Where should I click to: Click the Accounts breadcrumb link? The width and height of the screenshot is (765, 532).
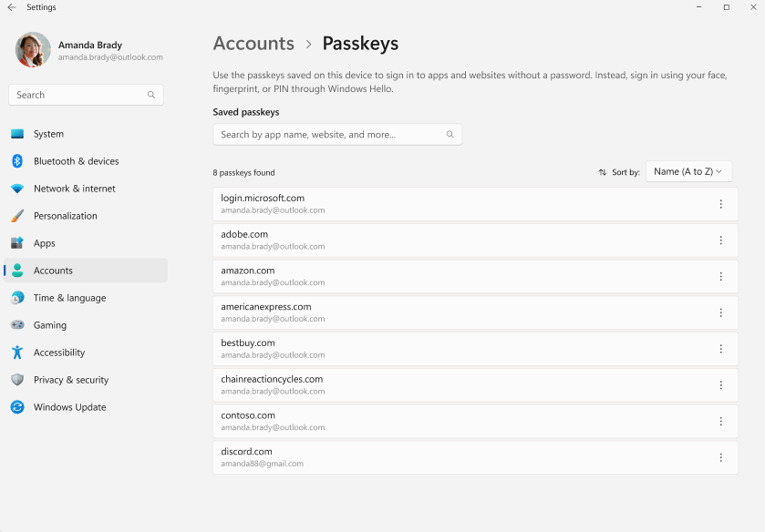coord(253,43)
